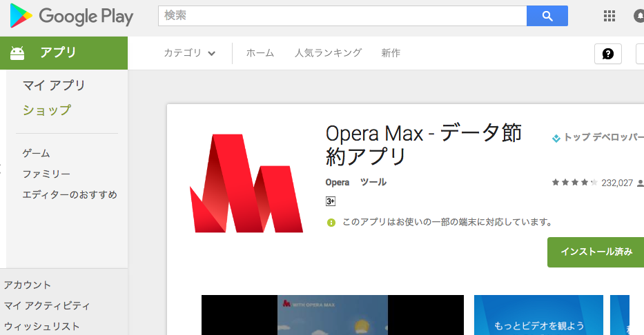Image resolution: width=644 pixels, height=335 pixels.
Task: Open ゲーム category in sidebar
Action: [36, 153]
